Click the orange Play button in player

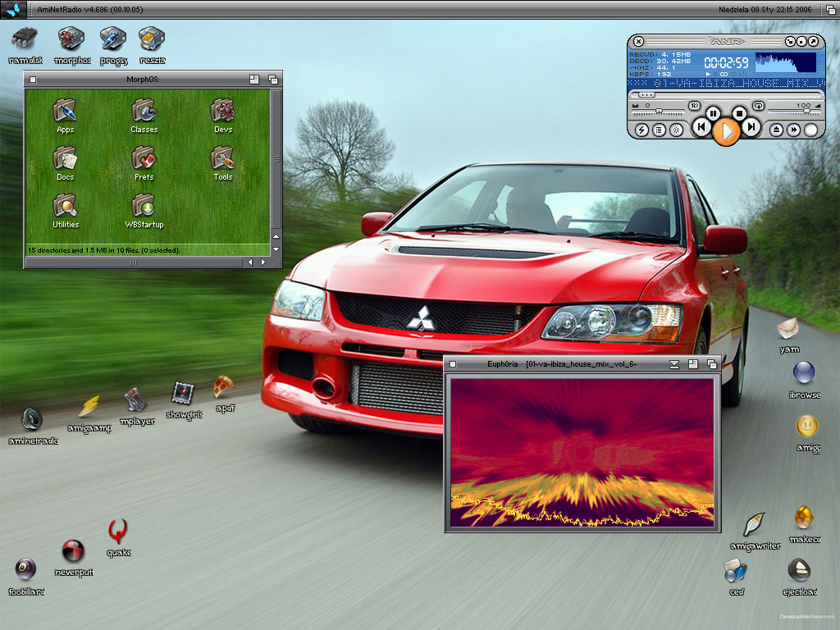click(727, 130)
